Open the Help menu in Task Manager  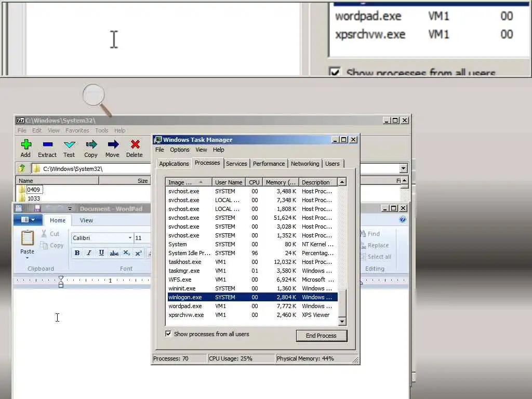tap(219, 150)
